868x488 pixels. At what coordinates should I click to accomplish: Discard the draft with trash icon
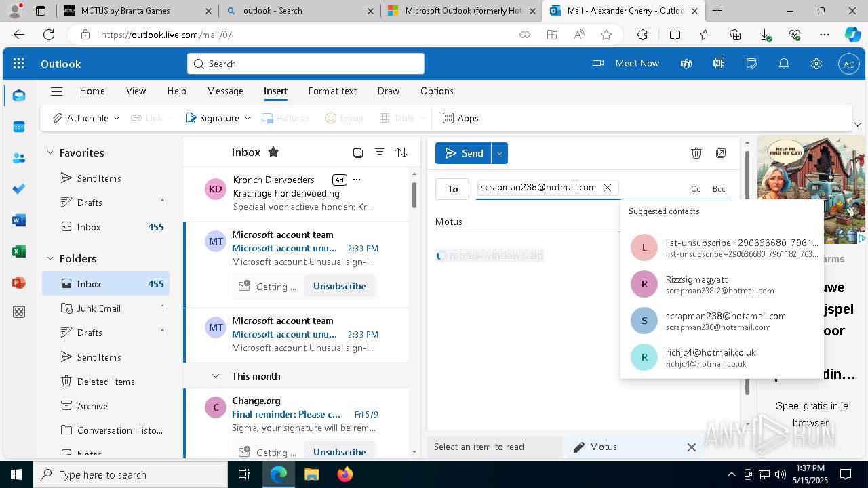696,153
